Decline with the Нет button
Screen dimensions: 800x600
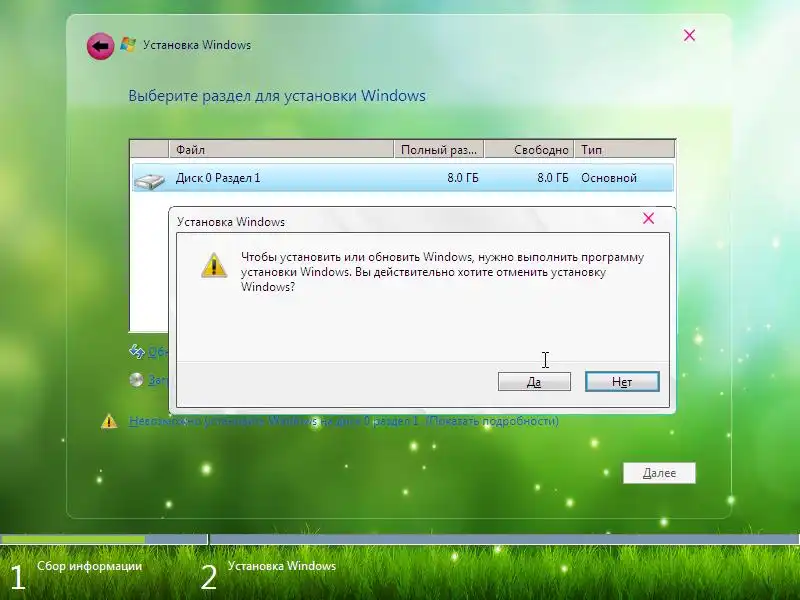622,382
